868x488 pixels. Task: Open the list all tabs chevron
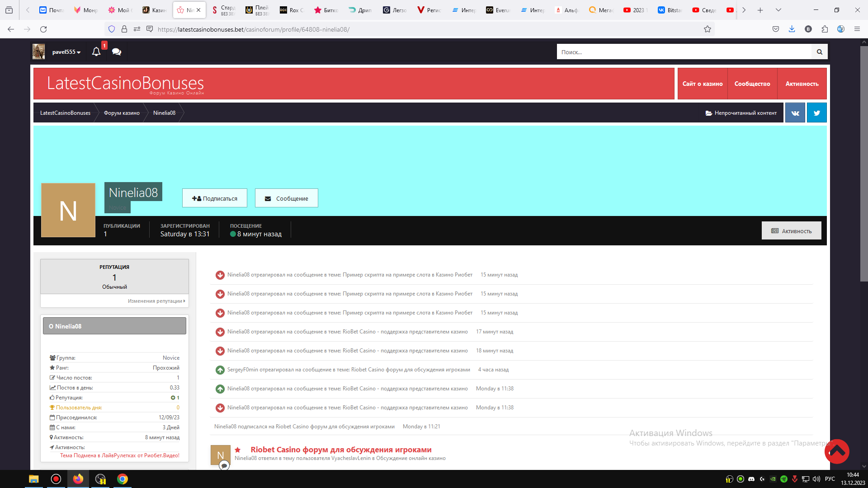tap(778, 10)
